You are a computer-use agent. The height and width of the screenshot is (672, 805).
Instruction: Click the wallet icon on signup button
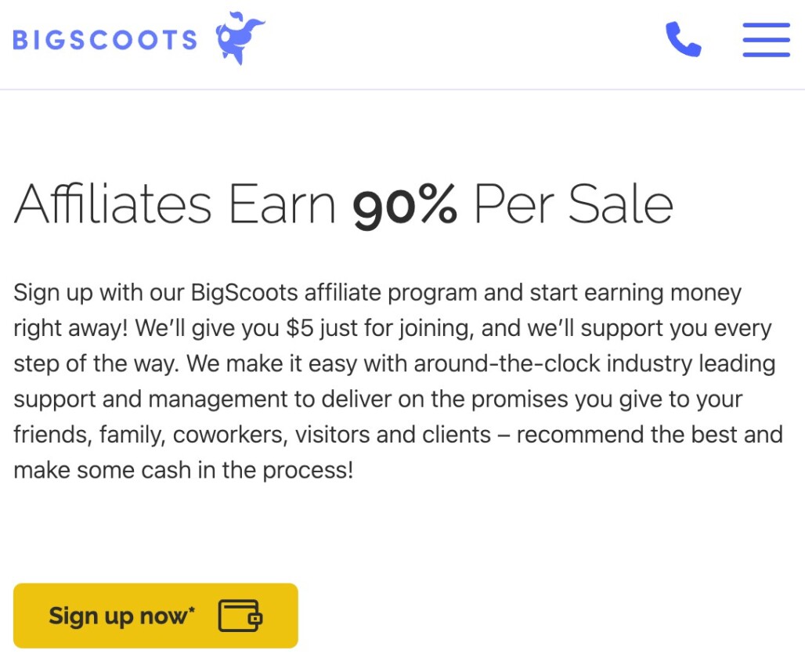point(240,616)
